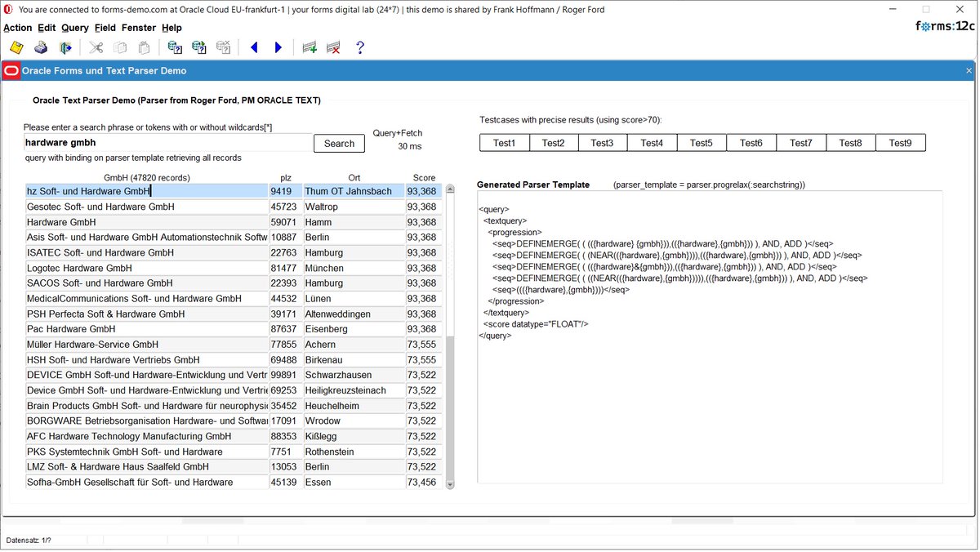Run testcase Test6
This screenshot has width=980, height=552.
point(751,143)
